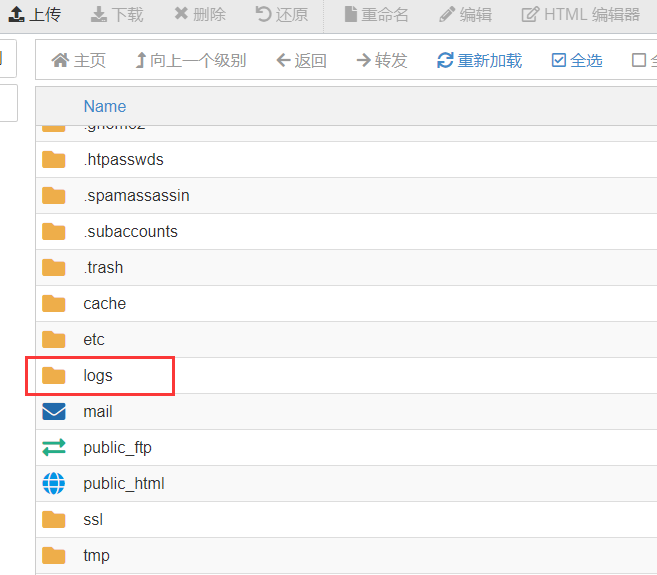The image size is (657, 575).
Task: Check the Select All (全选) checkbox
Action: [577, 61]
